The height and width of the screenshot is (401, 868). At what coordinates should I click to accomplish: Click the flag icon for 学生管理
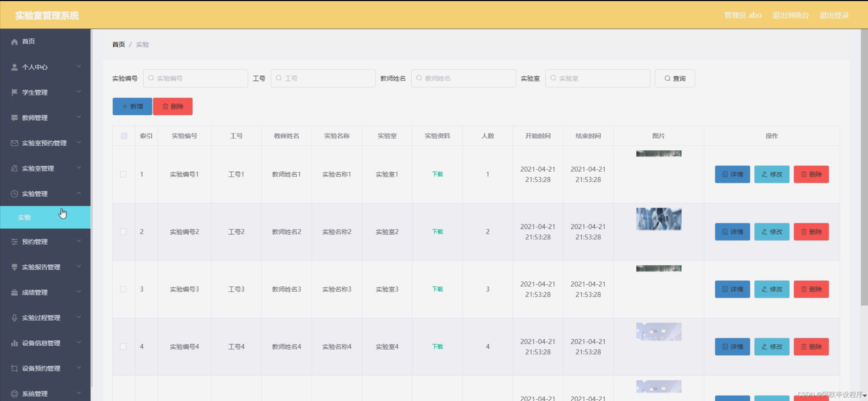(14, 92)
